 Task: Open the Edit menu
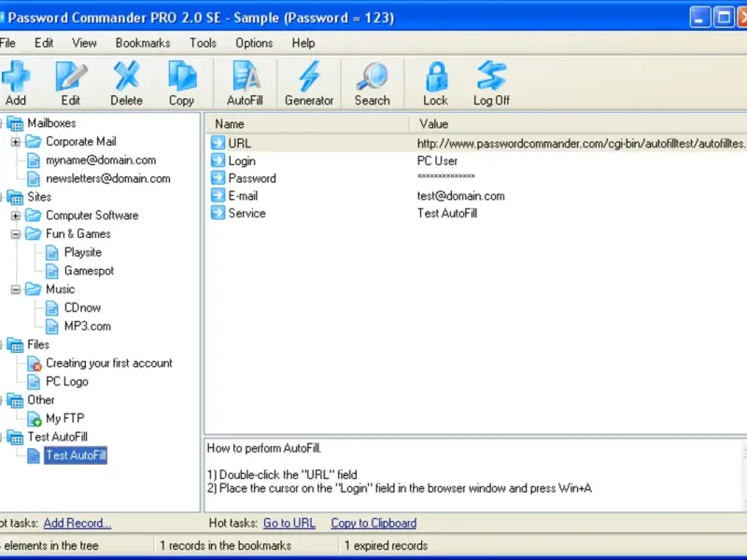point(44,43)
